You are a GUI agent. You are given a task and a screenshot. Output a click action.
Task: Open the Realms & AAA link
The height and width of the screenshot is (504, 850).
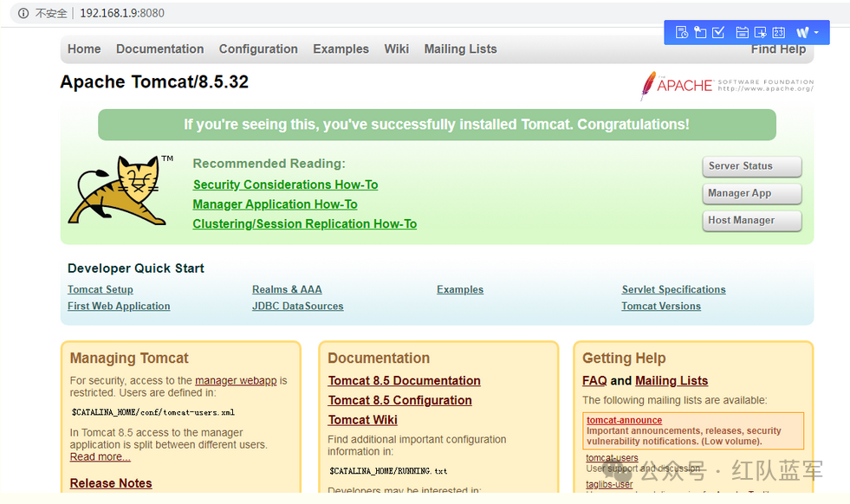pyautogui.click(x=287, y=289)
